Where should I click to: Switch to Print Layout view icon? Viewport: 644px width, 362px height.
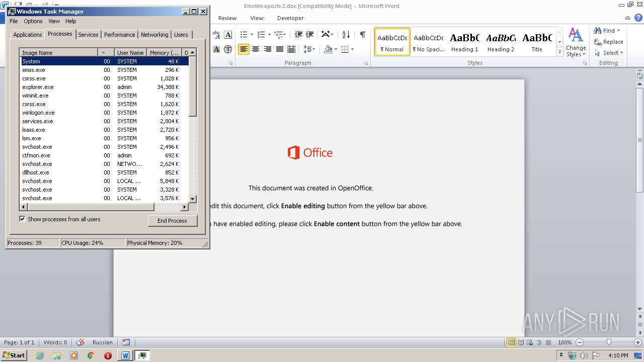511,342
